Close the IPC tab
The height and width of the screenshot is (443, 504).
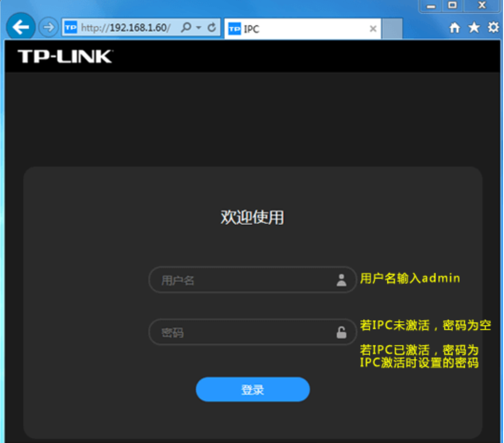coord(373,29)
